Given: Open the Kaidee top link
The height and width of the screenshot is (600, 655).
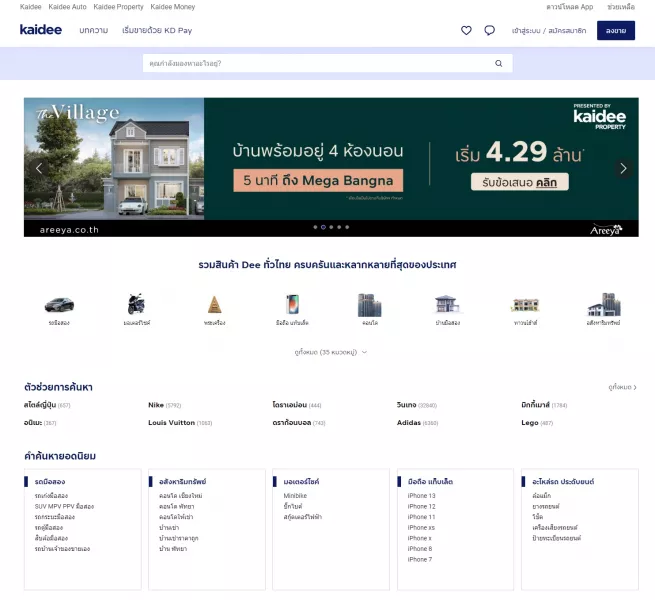Looking at the screenshot, I should point(30,7).
